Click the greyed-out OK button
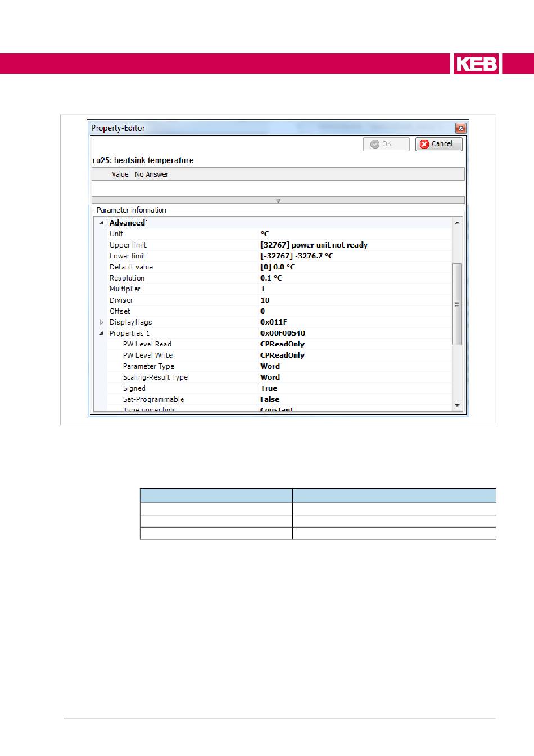The height and width of the screenshot is (756, 534). 386,144
